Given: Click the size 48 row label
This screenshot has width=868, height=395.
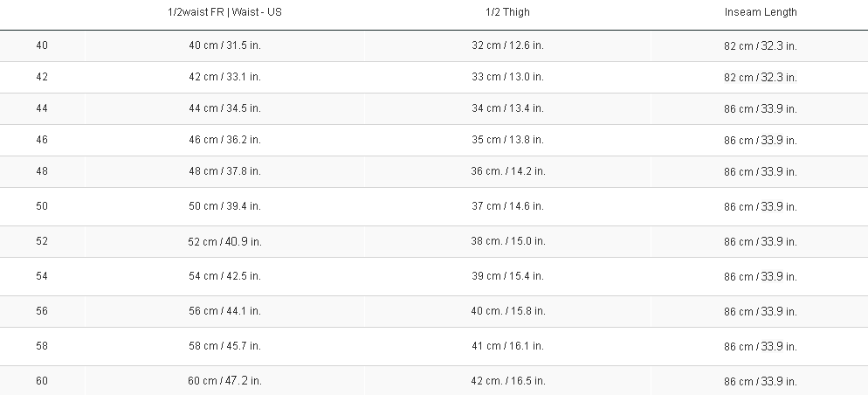Looking at the screenshot, I should (x=42, y=171).
